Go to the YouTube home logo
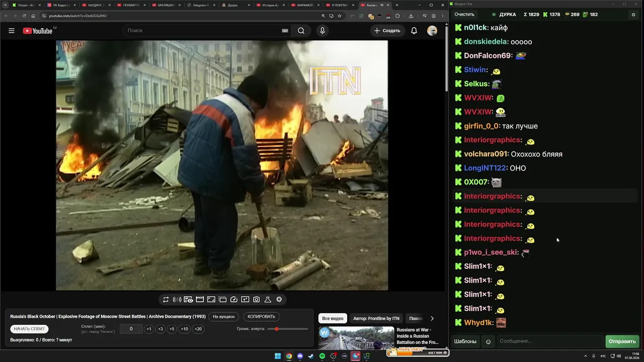Screen dimensions: 644x362 [x=38, y=31]
